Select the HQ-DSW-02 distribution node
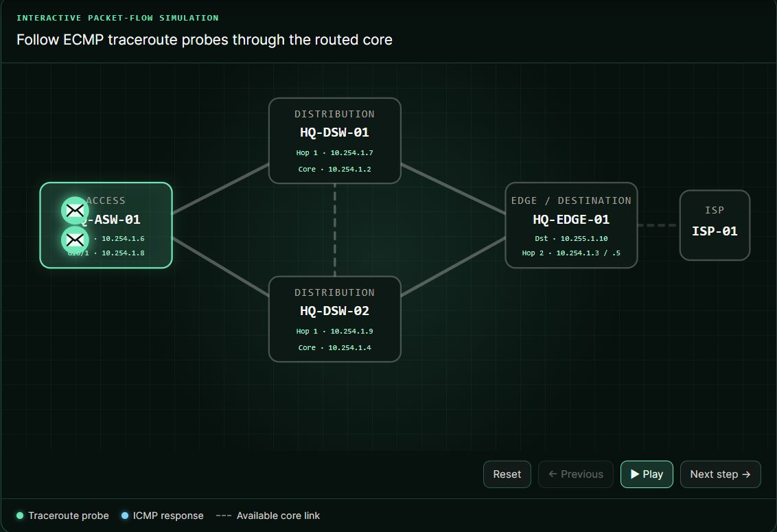 click(x=334, y=319)
